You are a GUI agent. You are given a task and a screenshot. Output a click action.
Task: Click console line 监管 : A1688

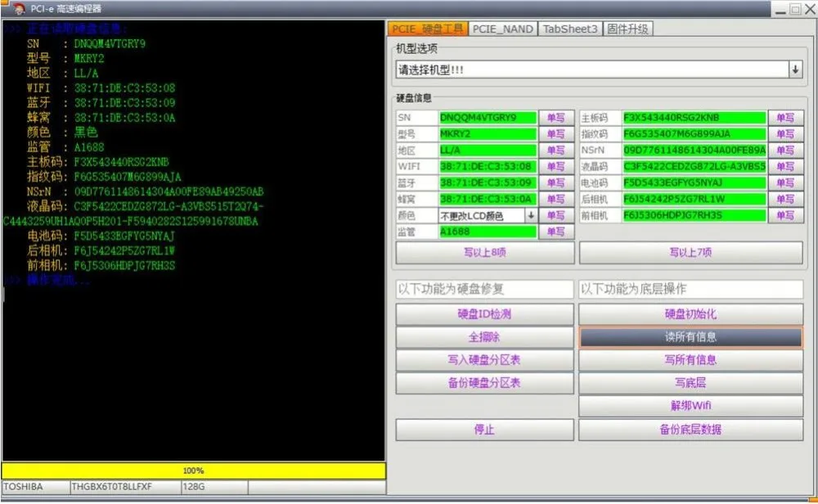pos(65,147)
